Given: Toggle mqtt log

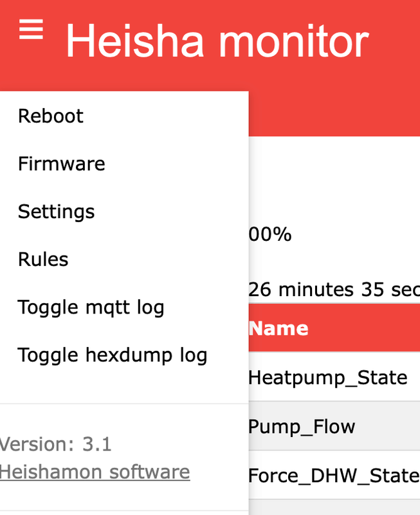Looking at the screenshot, I should [x=91, y=307].
